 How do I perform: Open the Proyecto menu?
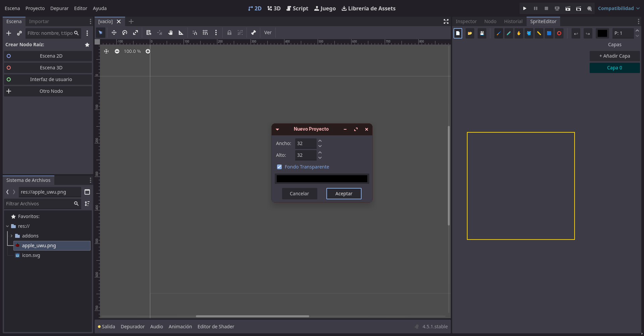tap(35, 8)
